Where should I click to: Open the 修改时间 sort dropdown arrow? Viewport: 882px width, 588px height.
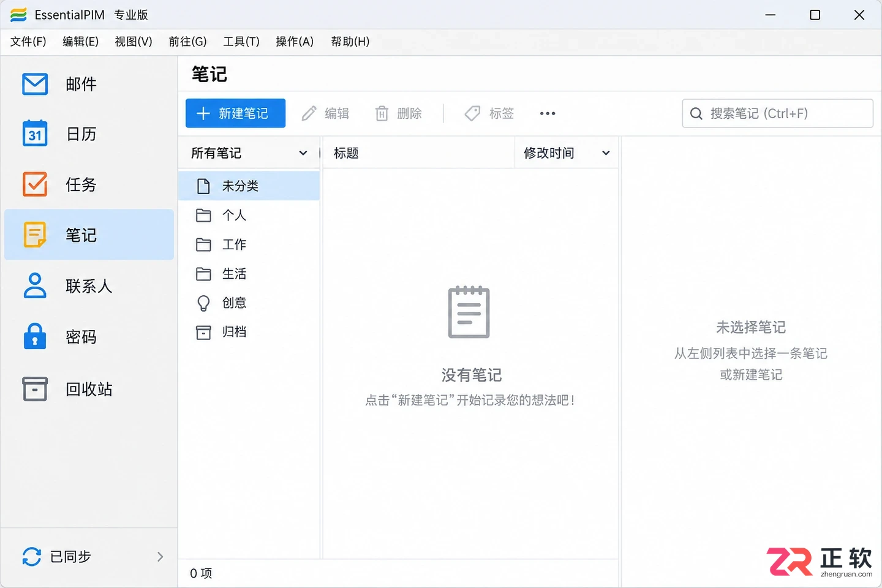point(606,153)
